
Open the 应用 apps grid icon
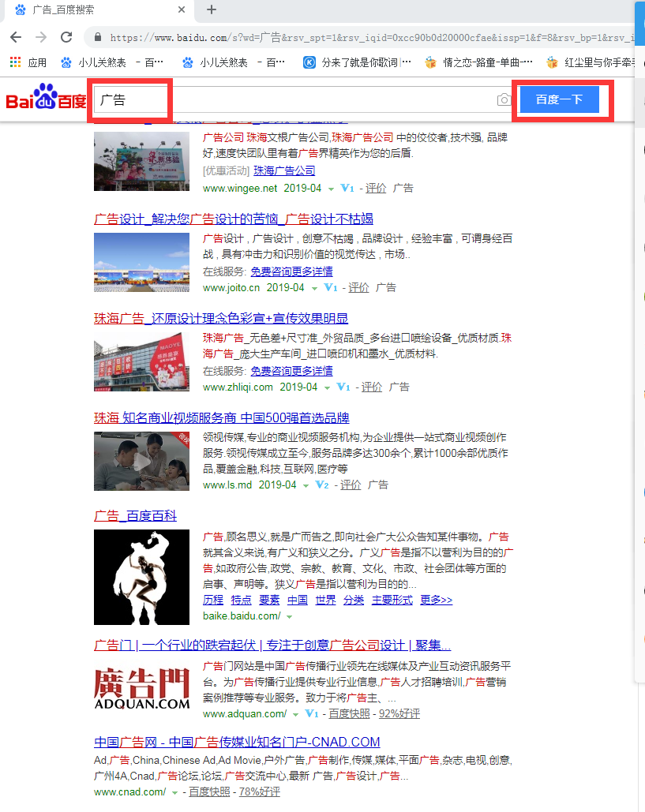pos(16,62)
